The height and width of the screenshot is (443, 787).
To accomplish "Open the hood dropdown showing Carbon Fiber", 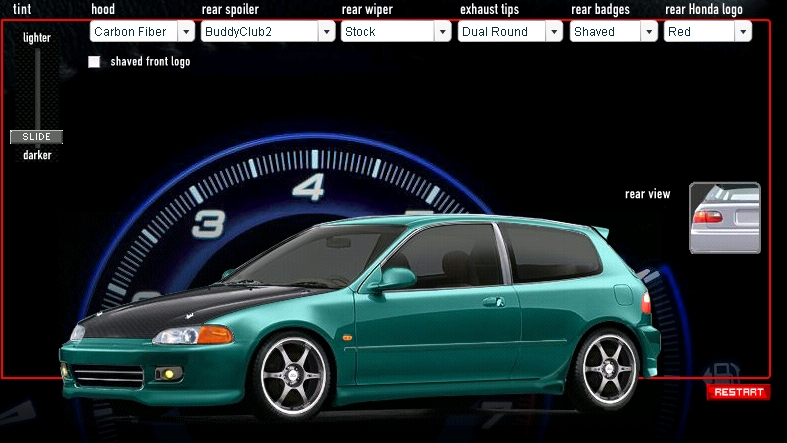I will click(x=142, y=31).
